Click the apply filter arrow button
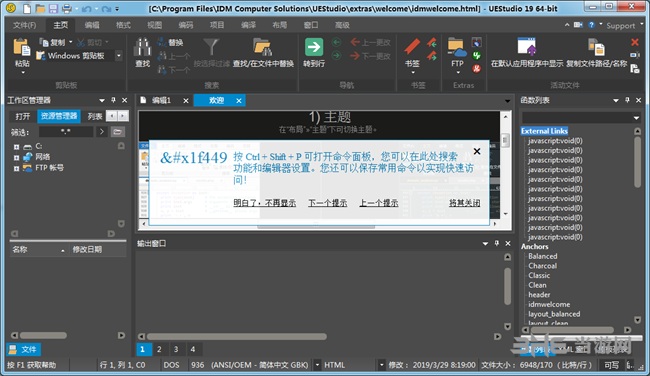Viewport: 650px width, 376px height. 102,132
